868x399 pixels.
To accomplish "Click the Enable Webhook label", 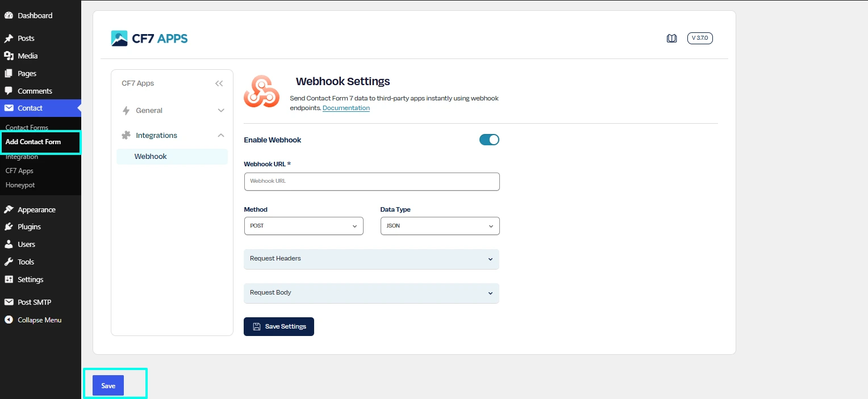I will tap(273, 140).
